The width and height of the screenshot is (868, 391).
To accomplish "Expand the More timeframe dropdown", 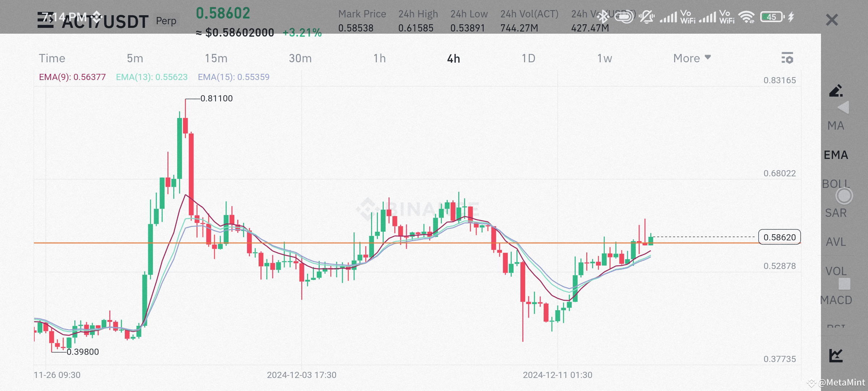I will [x=691, y=58].
